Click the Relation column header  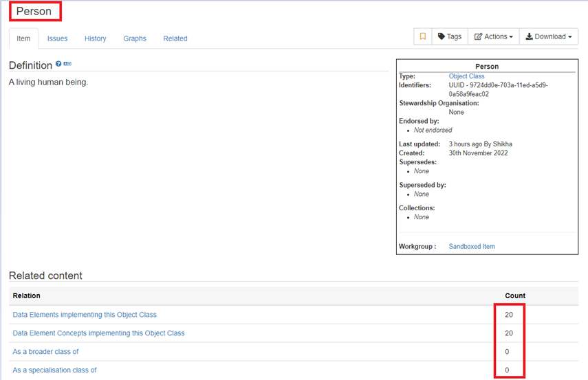pos(27,295)
